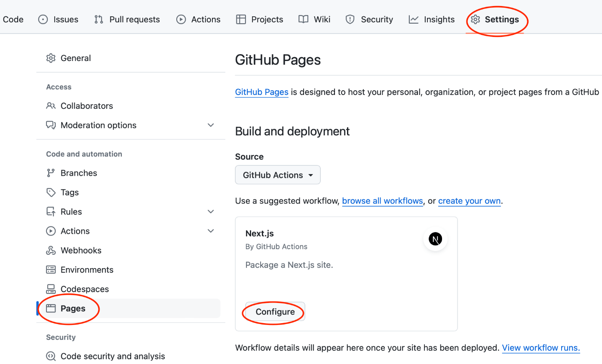Click the Insights graph icon
The image size is (602, 364).
tap(414, 19)
